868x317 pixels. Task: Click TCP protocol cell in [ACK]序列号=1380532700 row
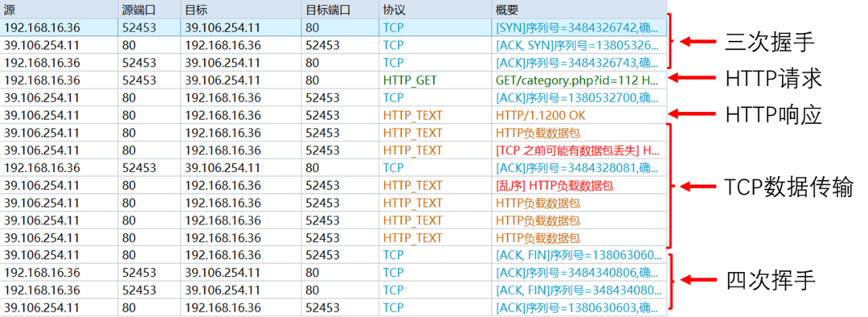coord(435,98)
